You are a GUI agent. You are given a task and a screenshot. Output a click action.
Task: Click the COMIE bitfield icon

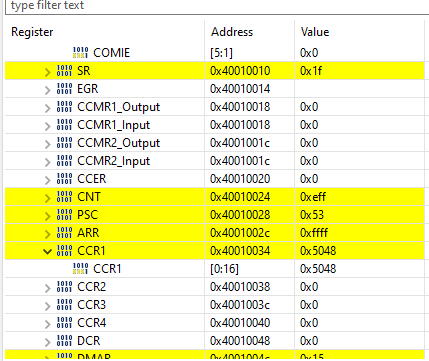[80, 53]
